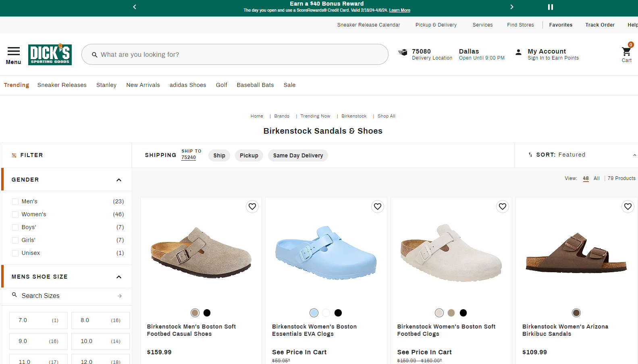Select the Sale navigation item
The height and width of the screenshot is (364, 638).
pyautogui.click(x=289, y=85)
